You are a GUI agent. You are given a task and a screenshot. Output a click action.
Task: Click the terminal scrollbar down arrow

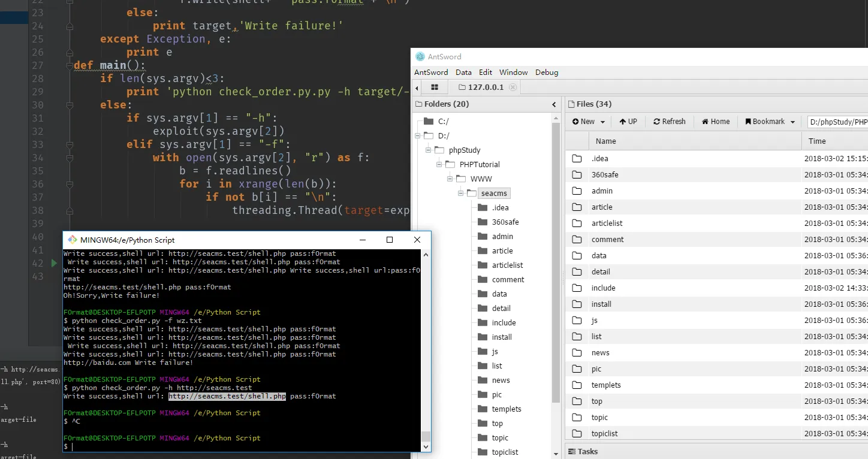pyautogui.click(x=426, y=447)
